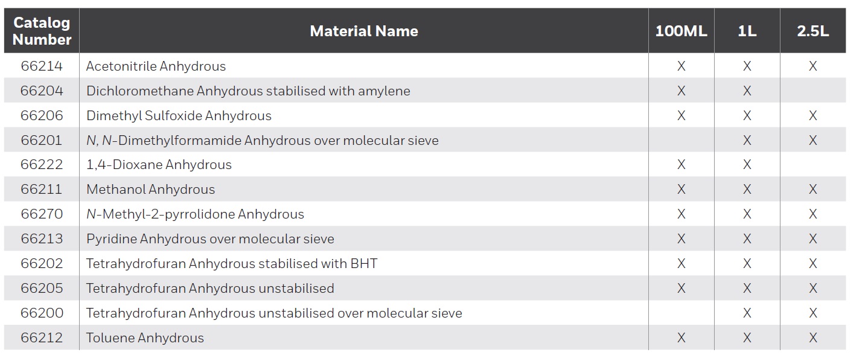Screen dimensions: 868x358
Task: Select Tetrahydrofuran Anhydrous stabilised with BHT
Action: (x=232, y=264)
